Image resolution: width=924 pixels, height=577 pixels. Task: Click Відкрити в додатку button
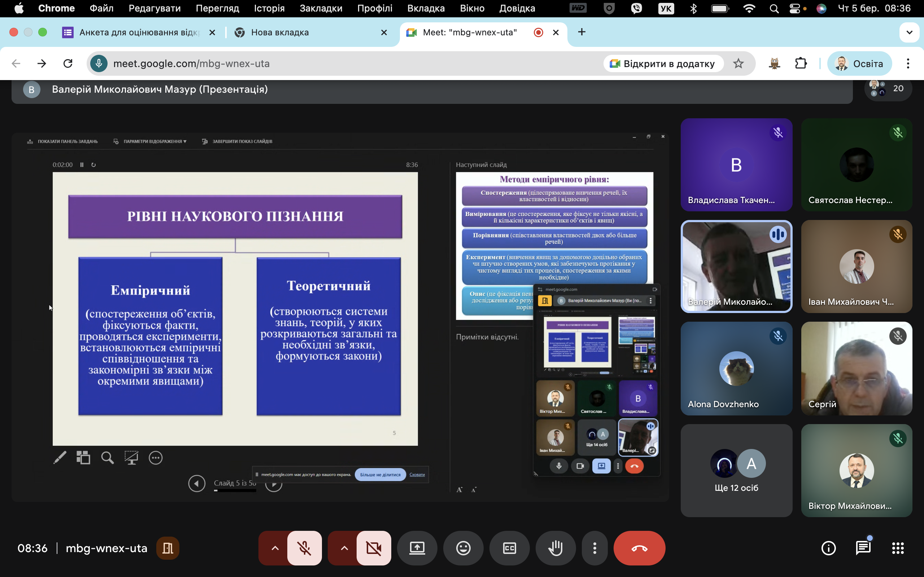pos(663,63)
